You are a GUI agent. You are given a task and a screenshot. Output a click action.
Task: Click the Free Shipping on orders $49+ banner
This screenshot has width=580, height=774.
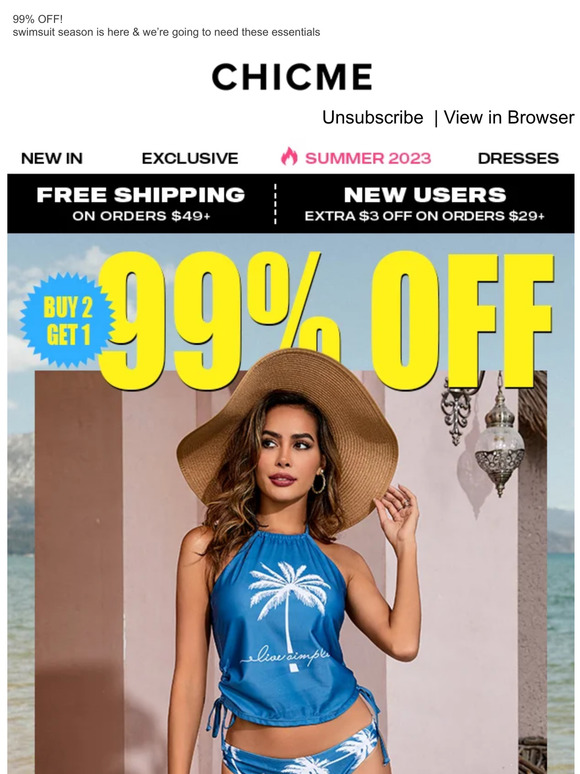click(141, 203)
